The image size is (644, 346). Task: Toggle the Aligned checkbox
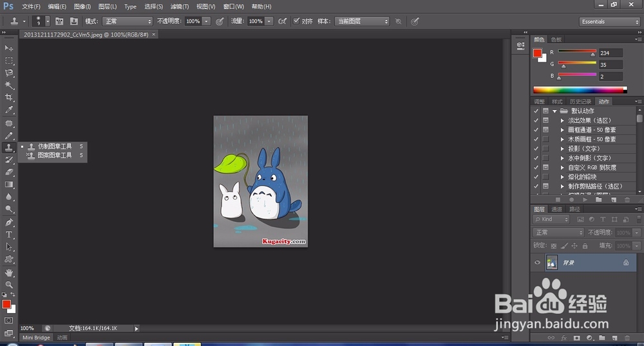pos(296,21)
